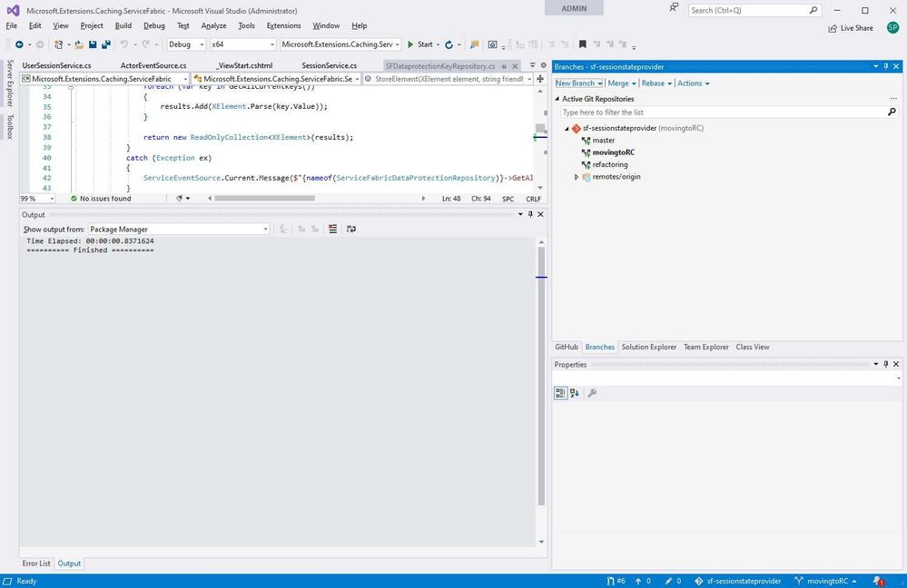Viewport: 907px width, 588px height.
Task: Click the Categorized icon in Properties panel
Action: [x=560, y=393]
